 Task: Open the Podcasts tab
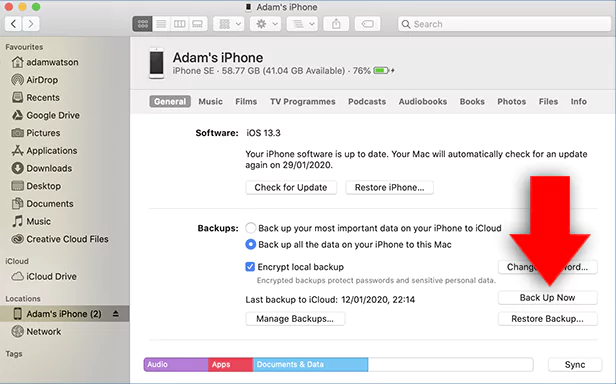tap(367, 101)
